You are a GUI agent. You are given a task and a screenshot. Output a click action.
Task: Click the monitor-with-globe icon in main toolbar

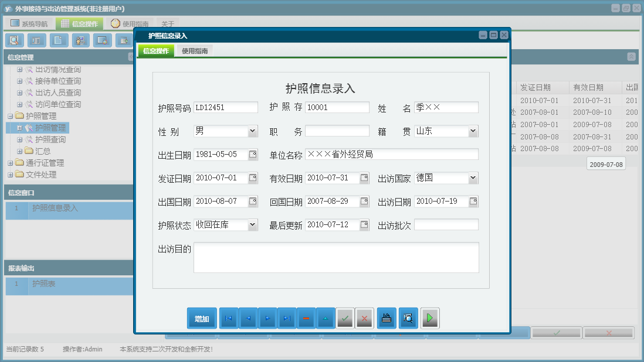102,40
